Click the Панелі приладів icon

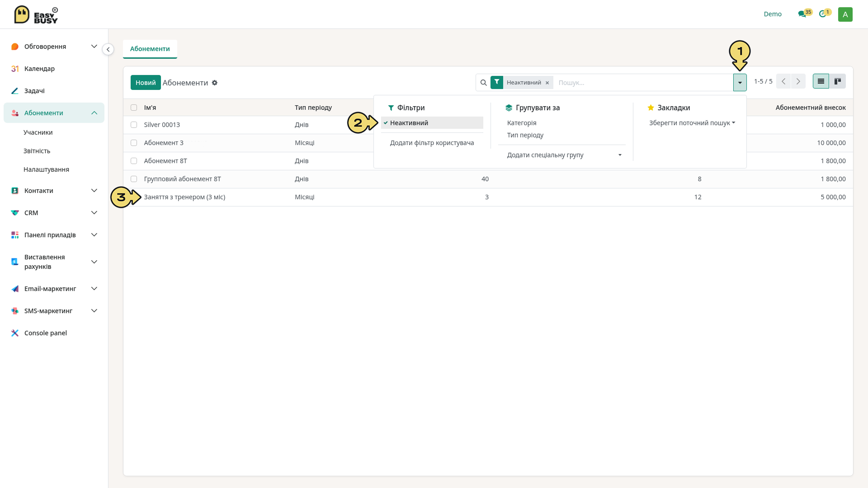(x=15, y=235)
